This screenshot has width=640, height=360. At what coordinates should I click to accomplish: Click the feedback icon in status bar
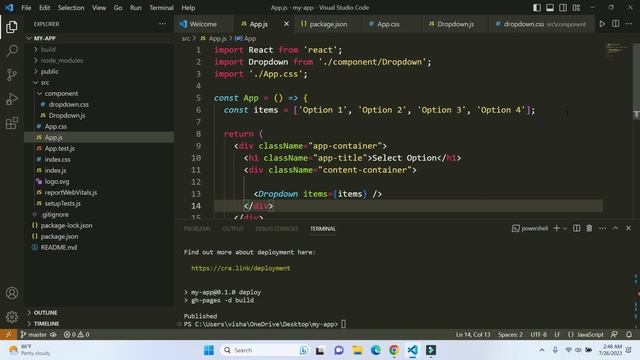(x=614, y=334)
